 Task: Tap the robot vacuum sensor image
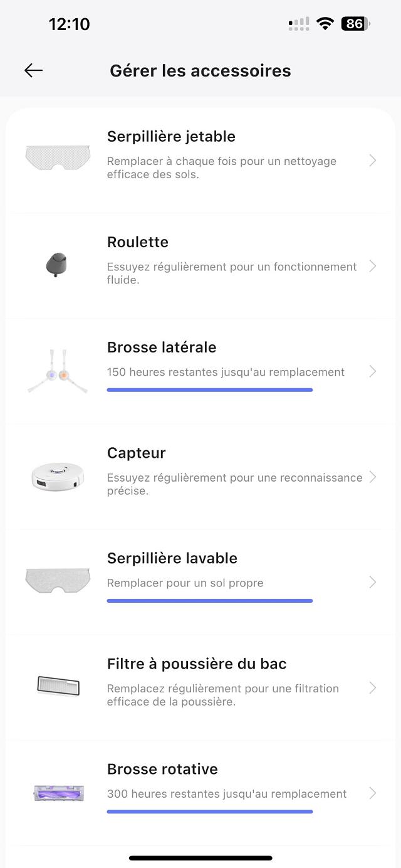point(58,476)
